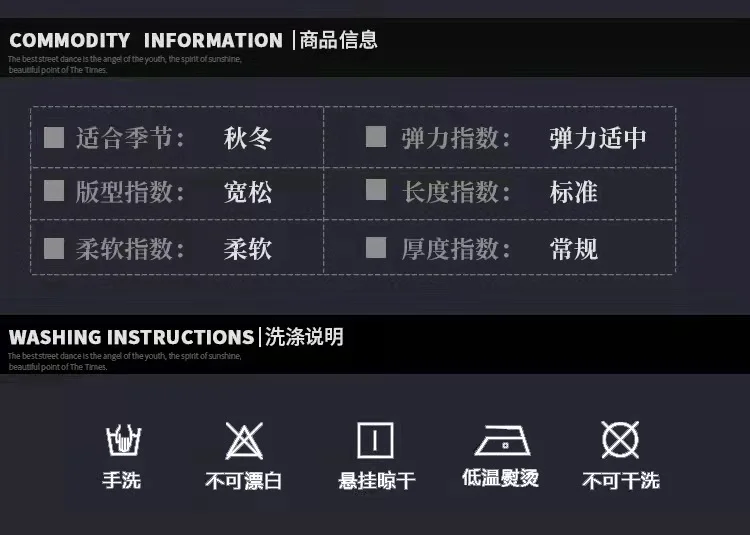Click the do-not-dry-clean circle icon
This screenshot has width=750, height=535.
tap(620, 440)
